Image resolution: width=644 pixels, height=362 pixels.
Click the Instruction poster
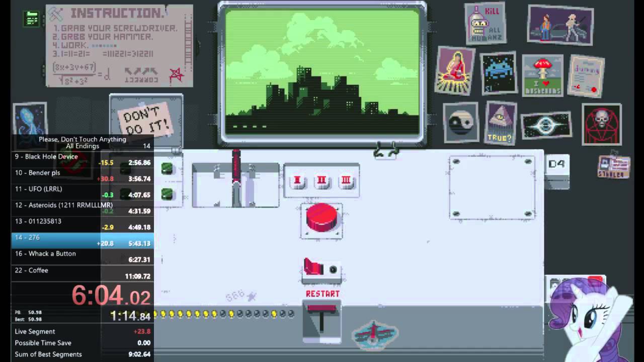[x=119, y=46]
